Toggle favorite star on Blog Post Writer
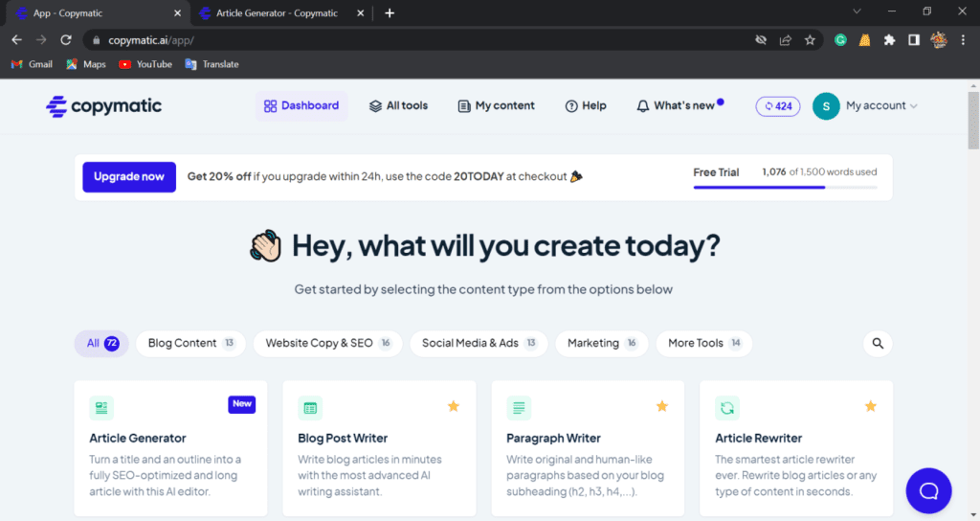The image size is (980, 521). click(x=454, y=406)
